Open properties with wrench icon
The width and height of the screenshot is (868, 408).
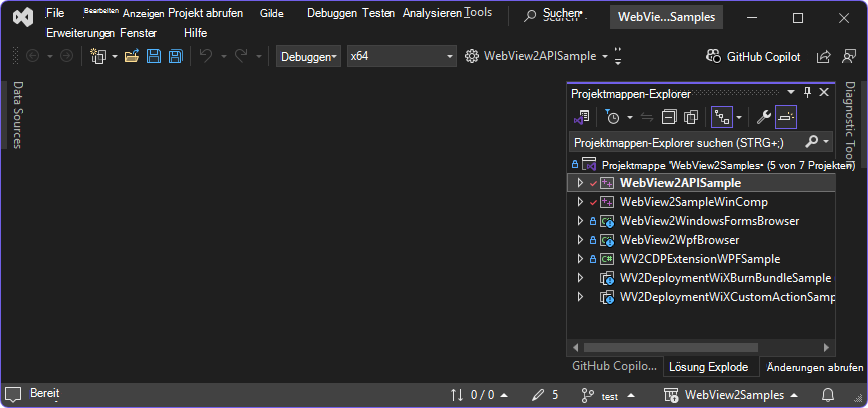(763, 117)
